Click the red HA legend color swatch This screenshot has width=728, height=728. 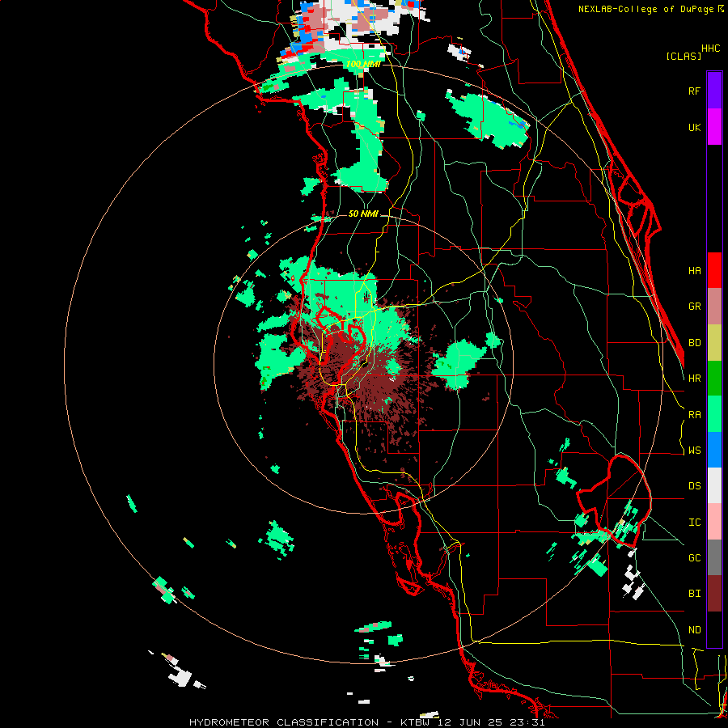[x=714, y=270]
